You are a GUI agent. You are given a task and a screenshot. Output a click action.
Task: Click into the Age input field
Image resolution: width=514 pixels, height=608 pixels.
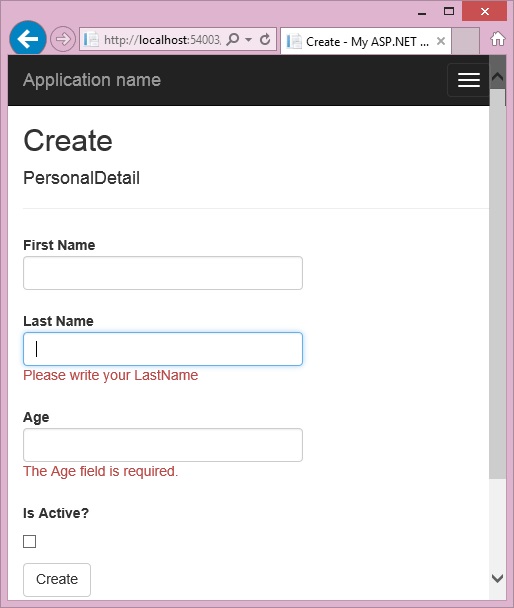[163, 445]
